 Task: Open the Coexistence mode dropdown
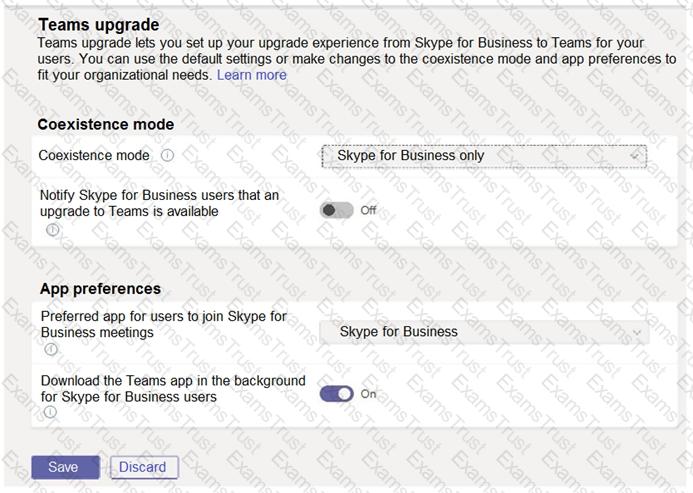(484, 156)
